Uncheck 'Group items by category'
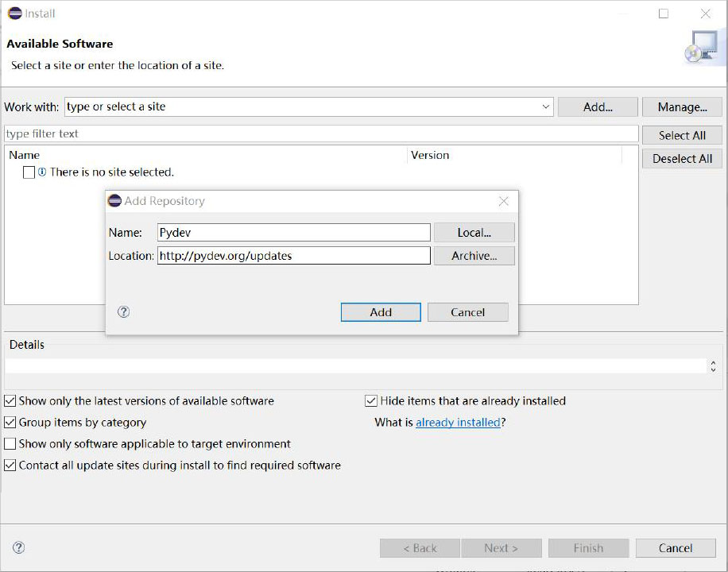728x572 pixels. pos(10,423)
